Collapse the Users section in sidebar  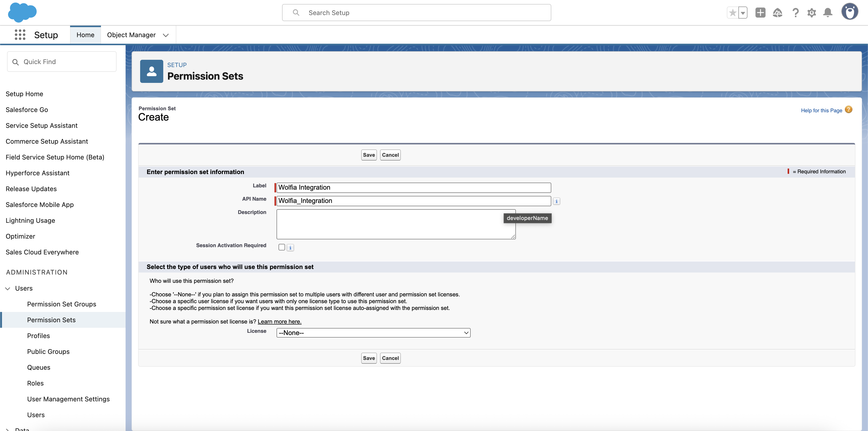point(8,288)
